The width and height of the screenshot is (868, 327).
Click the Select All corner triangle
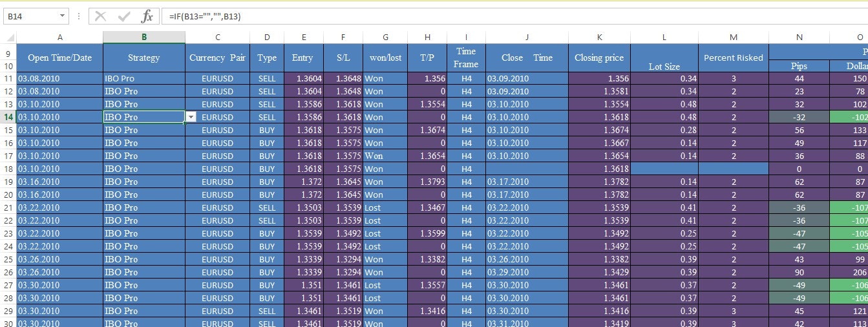[8, 37]
